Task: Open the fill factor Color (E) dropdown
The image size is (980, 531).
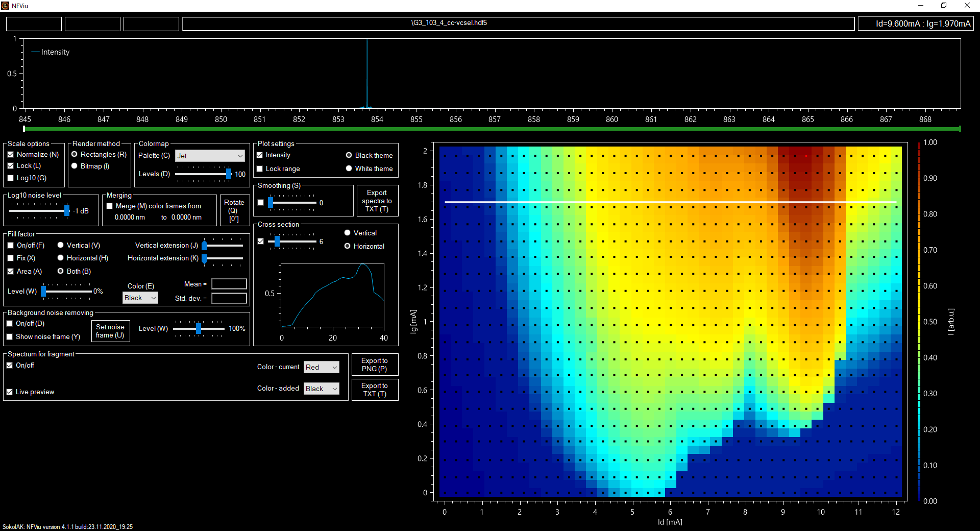Action: click(140, 298)
